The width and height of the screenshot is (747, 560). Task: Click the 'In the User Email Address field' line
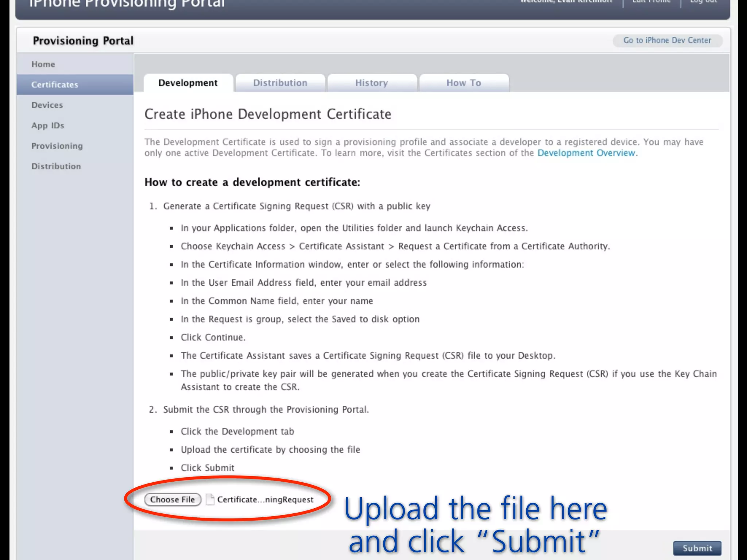[303, 283]
